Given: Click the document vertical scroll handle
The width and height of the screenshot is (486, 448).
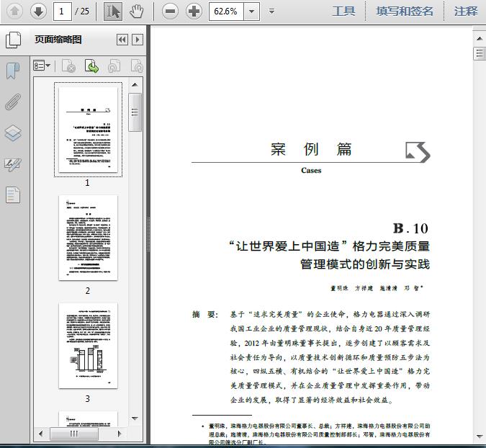Looking at the screenshot, I should (x=480, y=53).
